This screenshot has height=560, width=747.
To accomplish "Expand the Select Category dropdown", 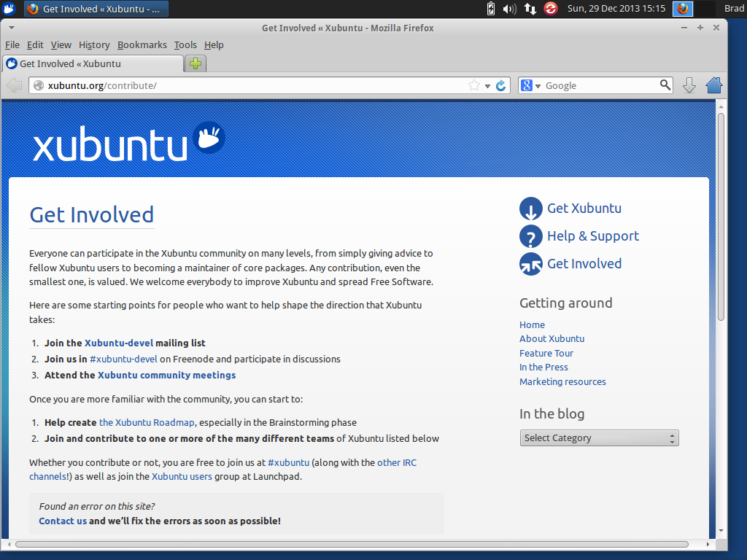I will pyautogui.click(x=600, y=438).
